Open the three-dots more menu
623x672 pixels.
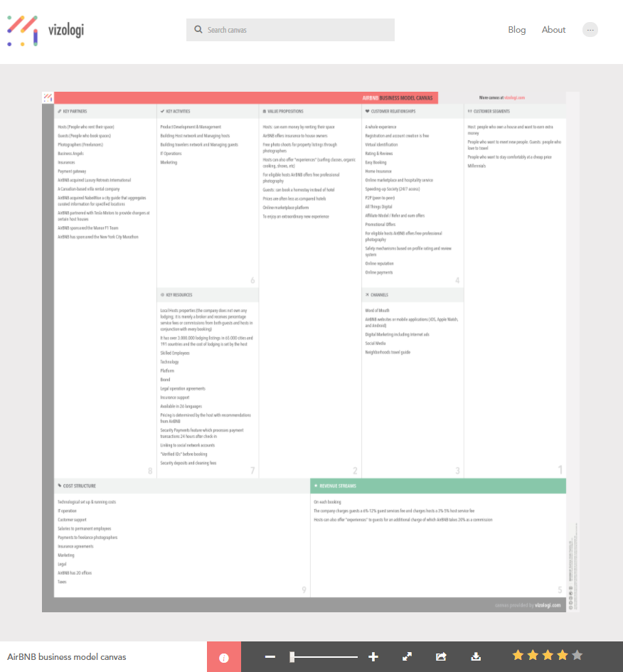tap(590, 30)
